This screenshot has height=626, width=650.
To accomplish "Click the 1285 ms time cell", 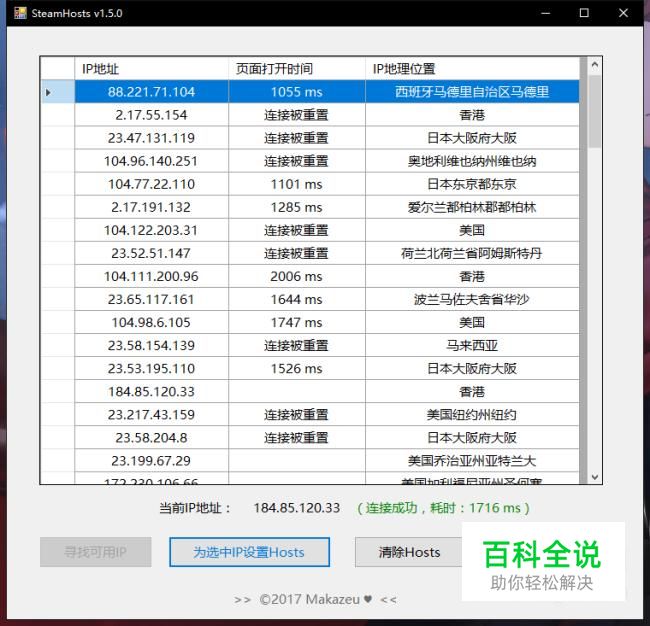I will (x=297, y=207).
